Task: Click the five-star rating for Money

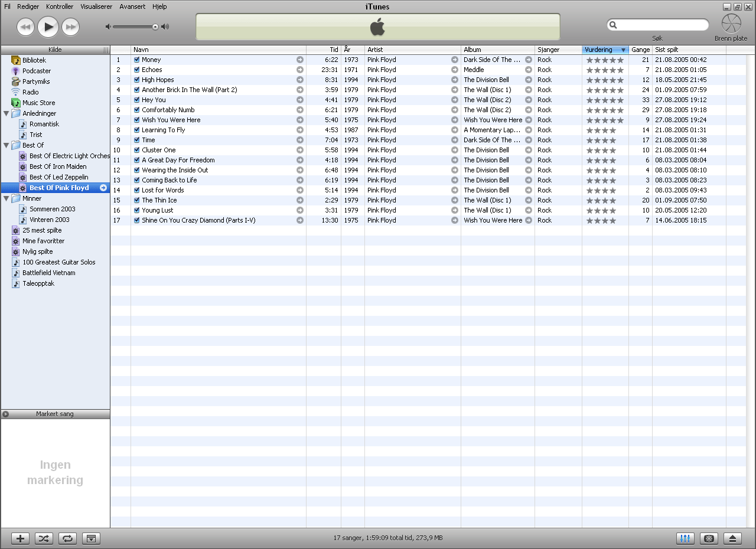Action: (x=605, y=60)
